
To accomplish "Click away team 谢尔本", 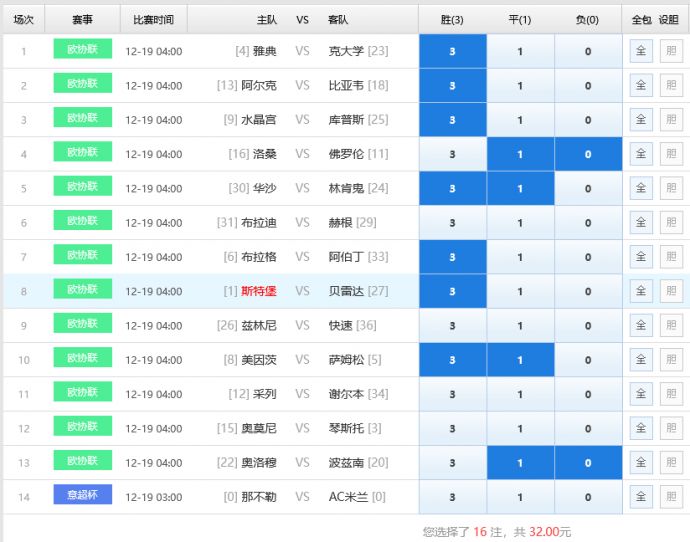I will (x=346, y=394).
